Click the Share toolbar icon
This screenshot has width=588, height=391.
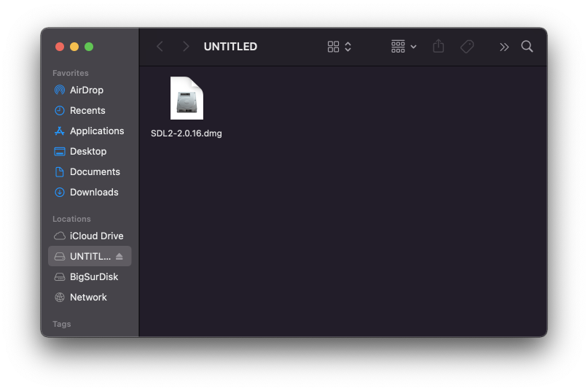[438, 47]
